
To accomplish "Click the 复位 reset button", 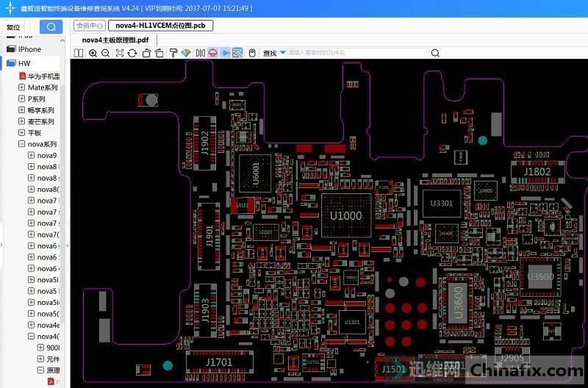I will click(13, 27).
